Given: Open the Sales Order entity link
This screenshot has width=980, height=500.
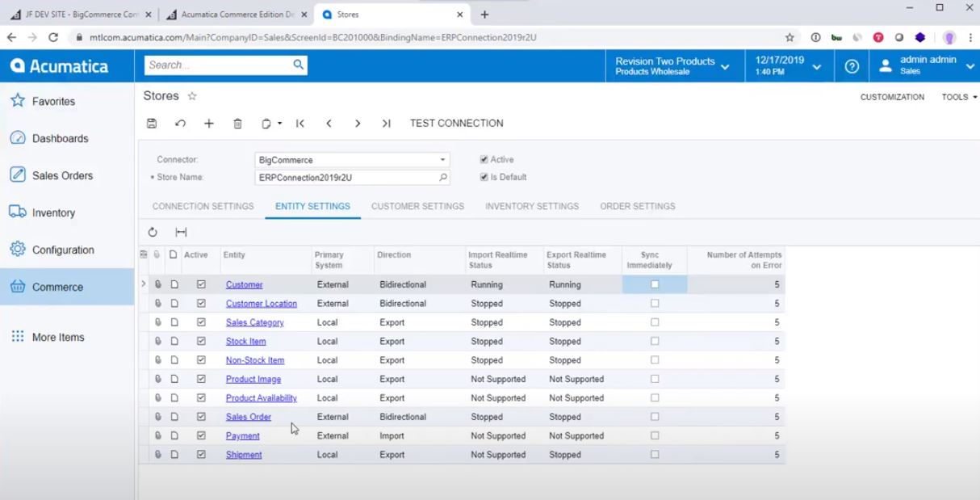Looking at the screenshot, I should tap(249, 417).
